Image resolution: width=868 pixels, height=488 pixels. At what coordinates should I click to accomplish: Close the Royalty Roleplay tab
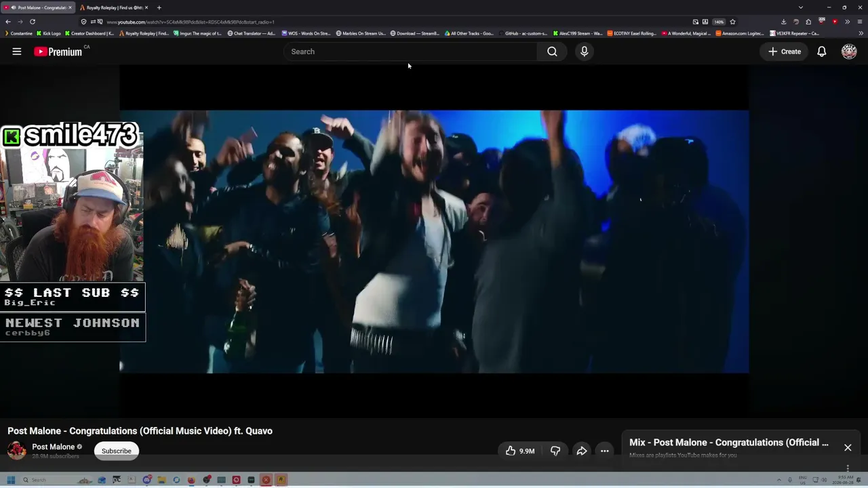tap(146, 7)
